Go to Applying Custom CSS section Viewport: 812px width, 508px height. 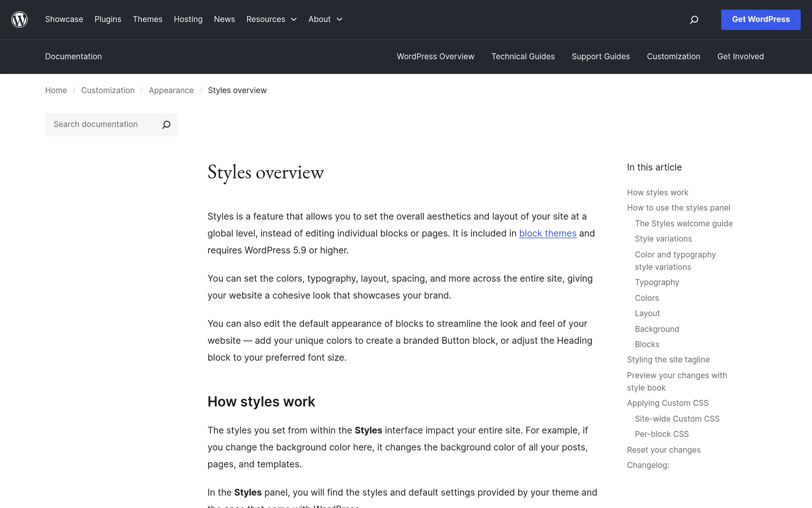click(x=667, y=403)
